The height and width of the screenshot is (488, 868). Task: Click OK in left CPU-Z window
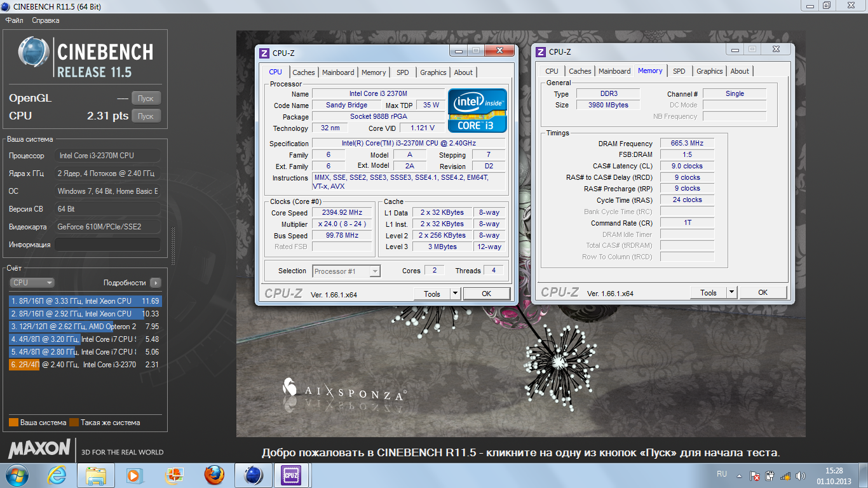tap(487, 294)
